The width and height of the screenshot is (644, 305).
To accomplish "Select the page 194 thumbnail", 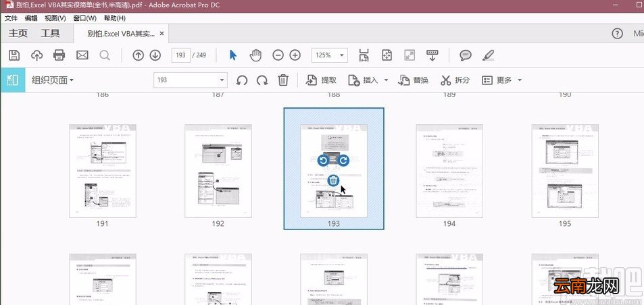I will 449,171.
